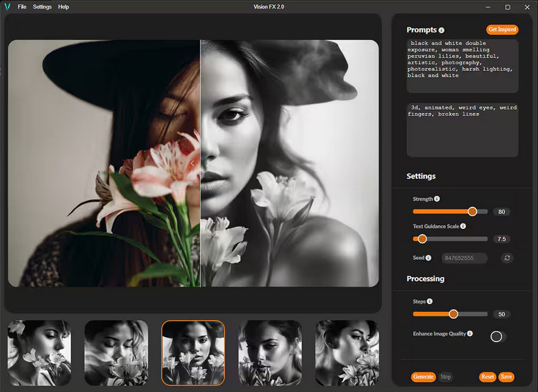Screen dimensions: 538x392
Task: Click the Vision FX logo icon
Action: coord(7,7)
